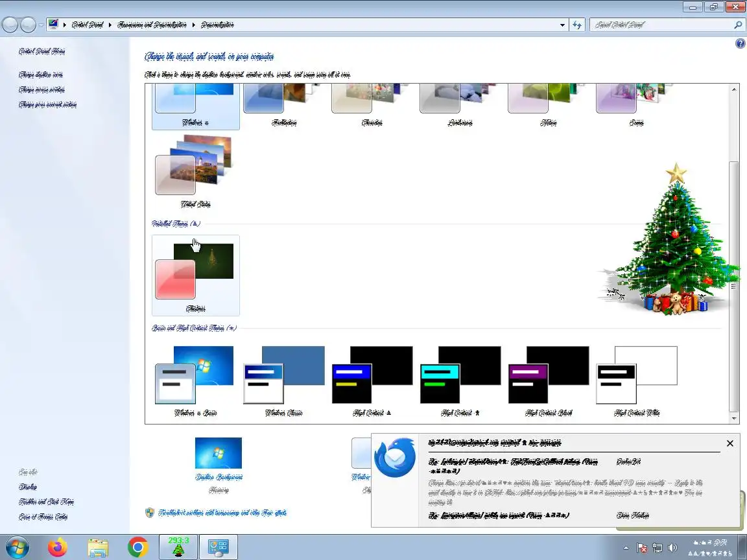The width and height of the screenshot is (747, 560).
Task: Select the High Contrast White theme
Action: tap(637, 381)
